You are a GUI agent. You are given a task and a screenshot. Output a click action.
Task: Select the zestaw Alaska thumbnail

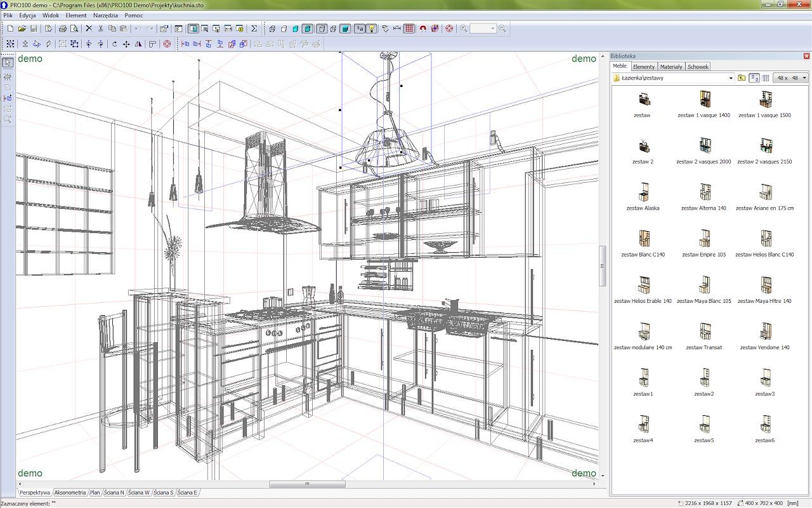click(x=643, y=196)
